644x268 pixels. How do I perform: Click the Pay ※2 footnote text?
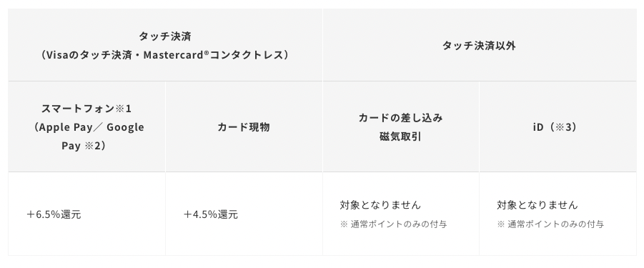[84, 146]
